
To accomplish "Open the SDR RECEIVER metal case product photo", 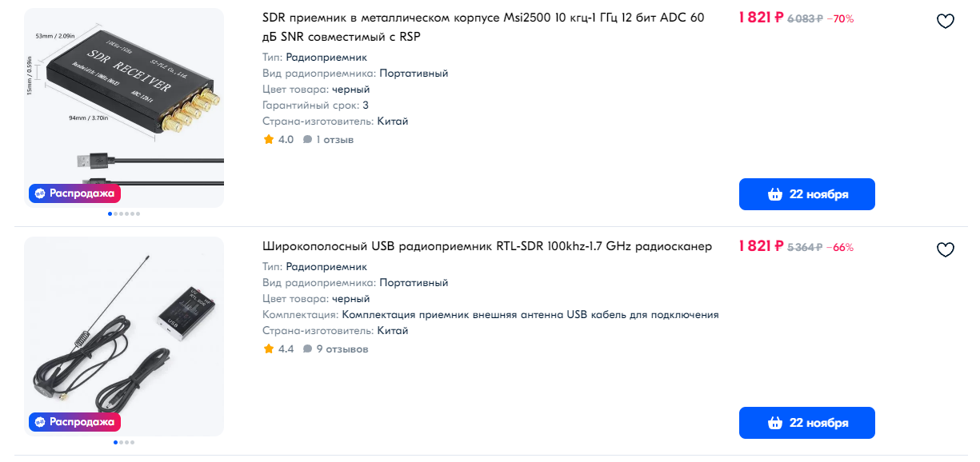I will click(124, 108).
